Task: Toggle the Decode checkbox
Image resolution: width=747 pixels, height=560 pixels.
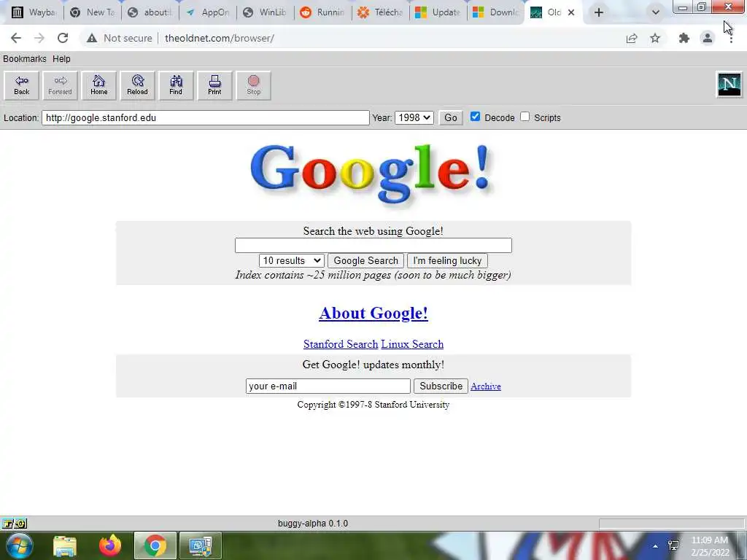Action: pyautogui.click(x=475, y=117)
